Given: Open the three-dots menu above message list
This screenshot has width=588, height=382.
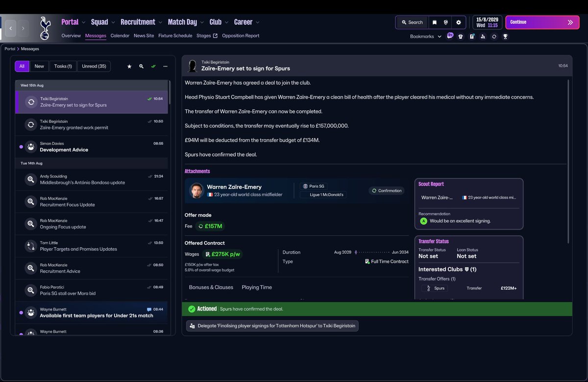Looking at the screenshot, I should [x=166, y=66].
